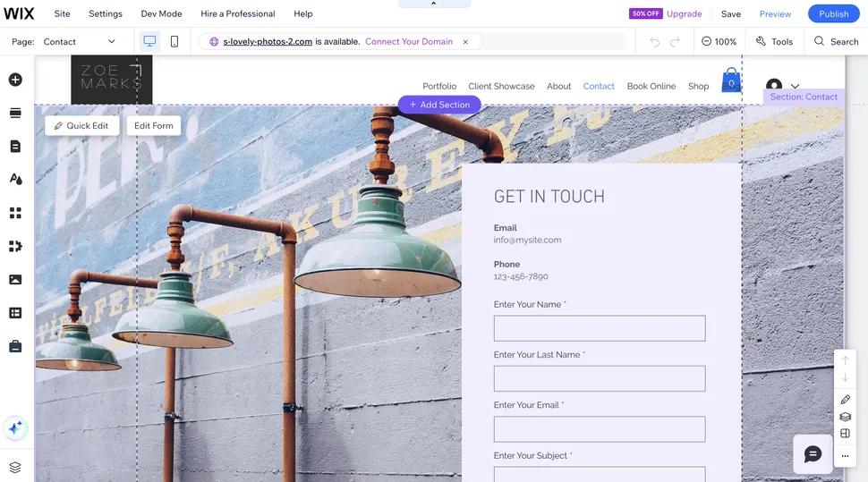This screenshot has height=482, width=868.
Task: Click the Connect Your Domain link
Action: point(409,41)
